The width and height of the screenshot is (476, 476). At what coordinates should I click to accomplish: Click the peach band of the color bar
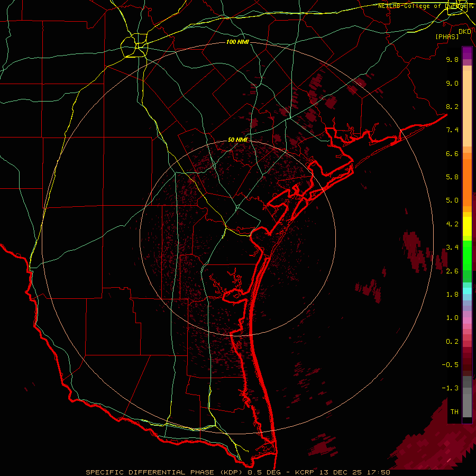tap(467, 108)
